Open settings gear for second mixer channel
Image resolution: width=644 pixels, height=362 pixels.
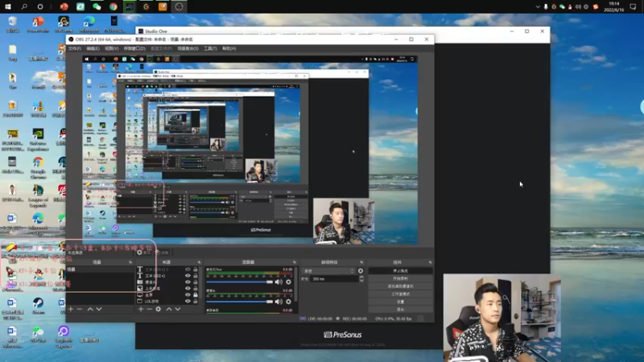(289, 302)
